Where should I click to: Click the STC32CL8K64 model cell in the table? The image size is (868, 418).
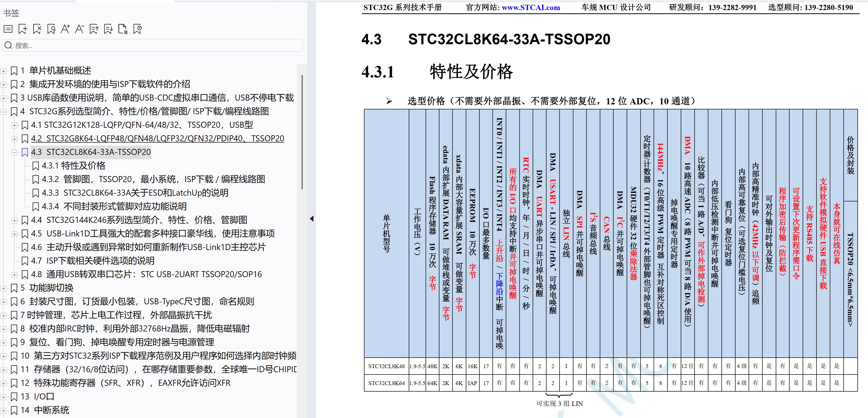pyautogui.click(x=386, y=383)
